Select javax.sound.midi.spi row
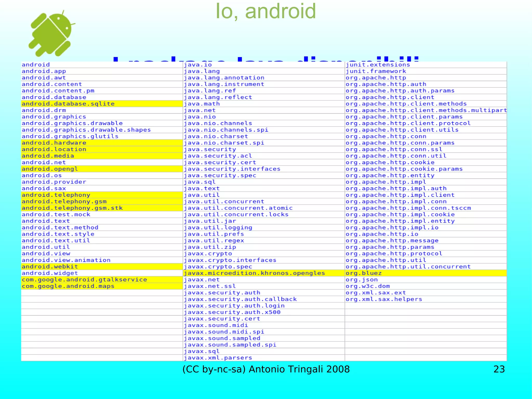The image size is (532, 399). click(x=264, y=332)
